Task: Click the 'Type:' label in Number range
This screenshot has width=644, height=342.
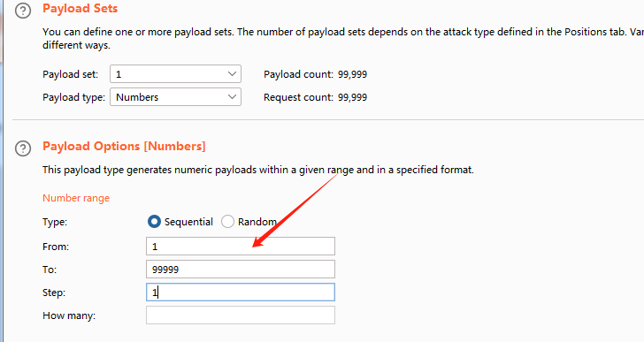Action: pyautogui.click(x=55, y=223)
